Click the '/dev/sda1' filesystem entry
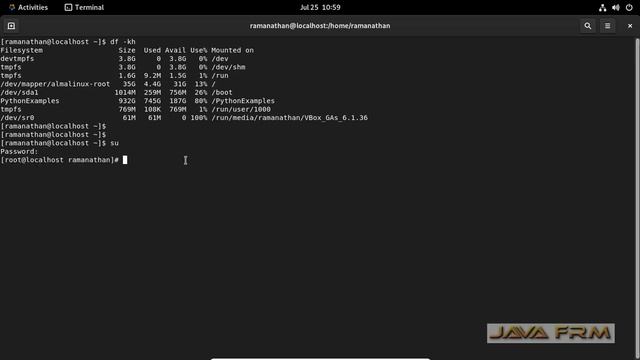This screenshot has height=360, width=640. [19, 92]
